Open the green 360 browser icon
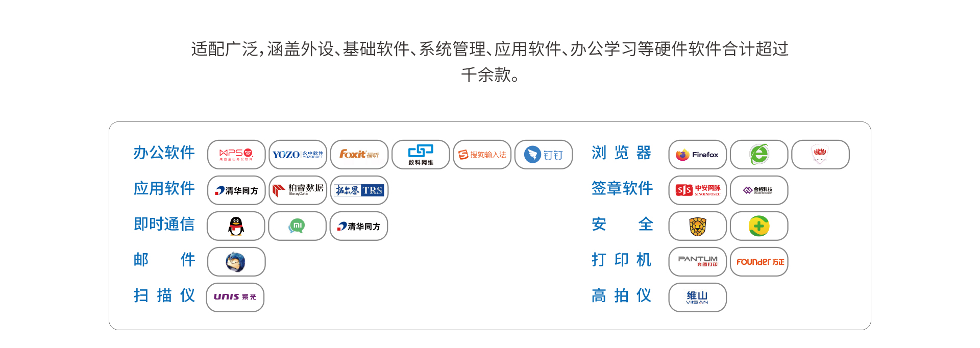 click(759, 155)
